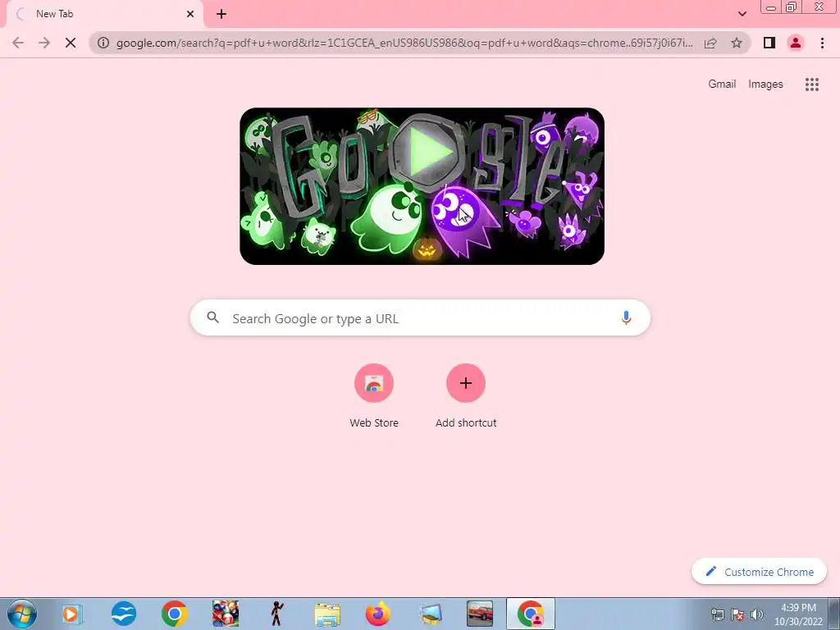
Task: Open the network status tray icon
Action: point(717,614)
